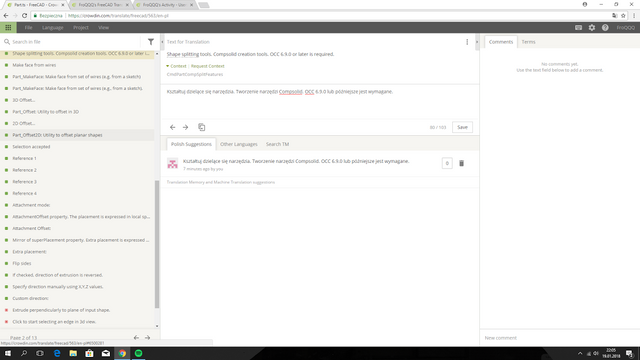640x360 pixels.
Task: Select string '3D Offset...'
Action: (x=78, y=100)
